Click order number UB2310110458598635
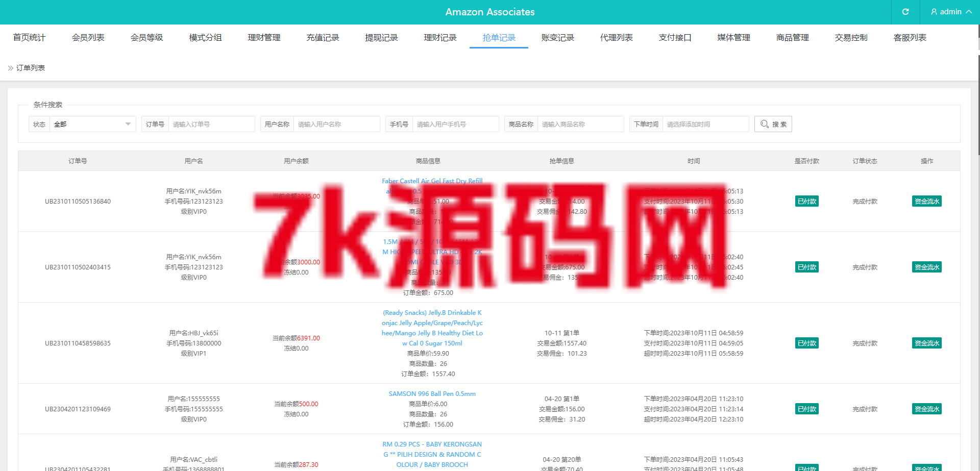 (78, 343)
